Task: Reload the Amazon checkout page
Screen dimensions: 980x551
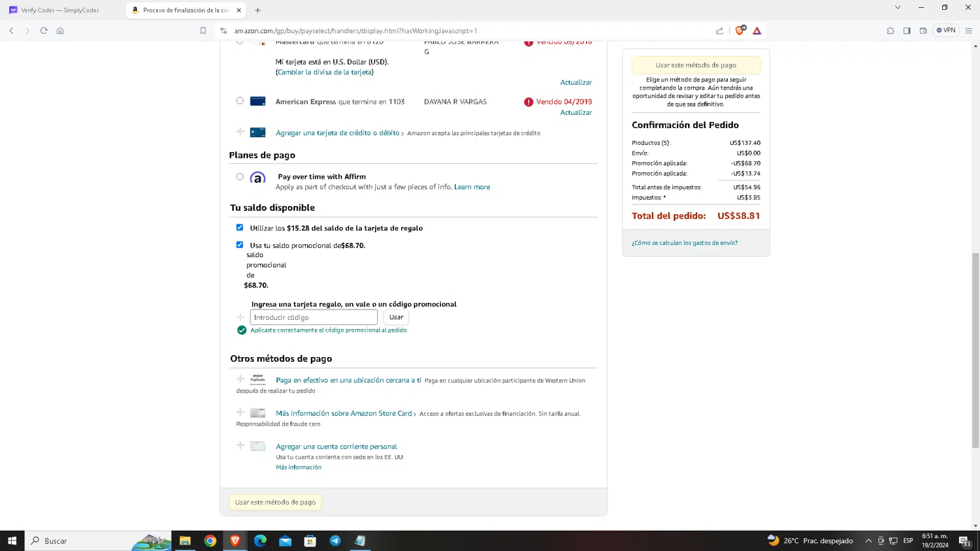Action: [44, 31]
